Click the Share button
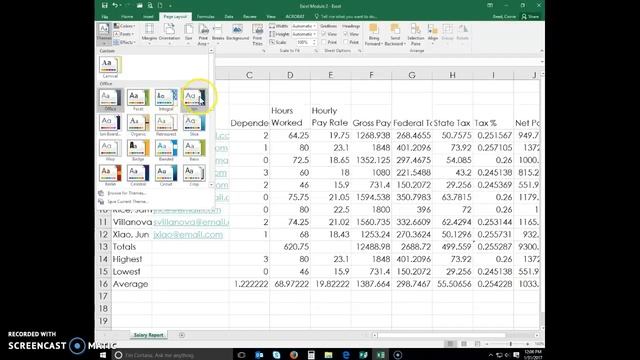 530,17
